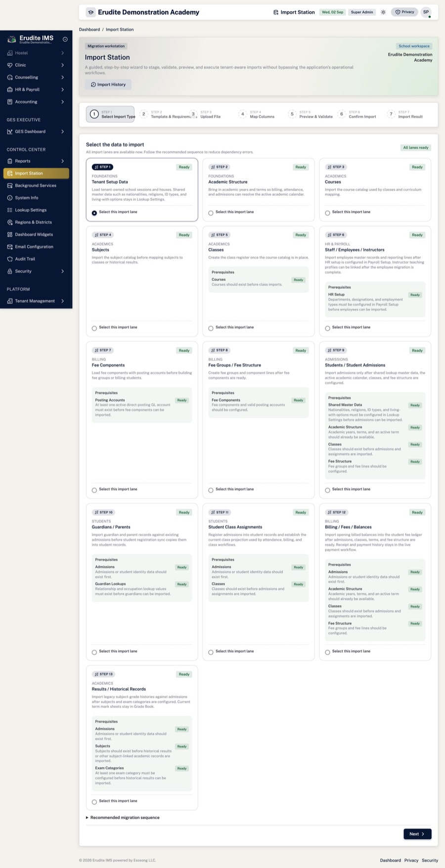Select Staff / Employees import lane radio
Image resolution: width=445 pixels, height=868 pixels.
(x=327, y=328)
